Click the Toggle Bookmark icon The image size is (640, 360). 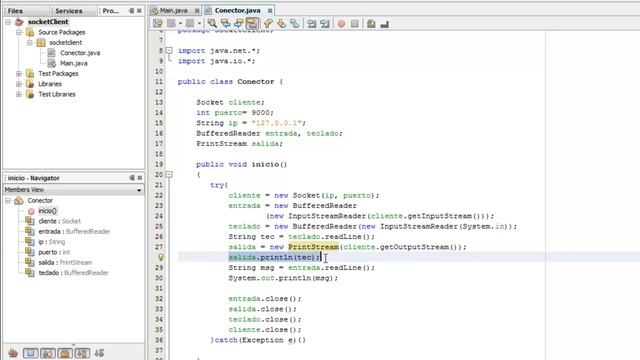[x=295, y=24]
